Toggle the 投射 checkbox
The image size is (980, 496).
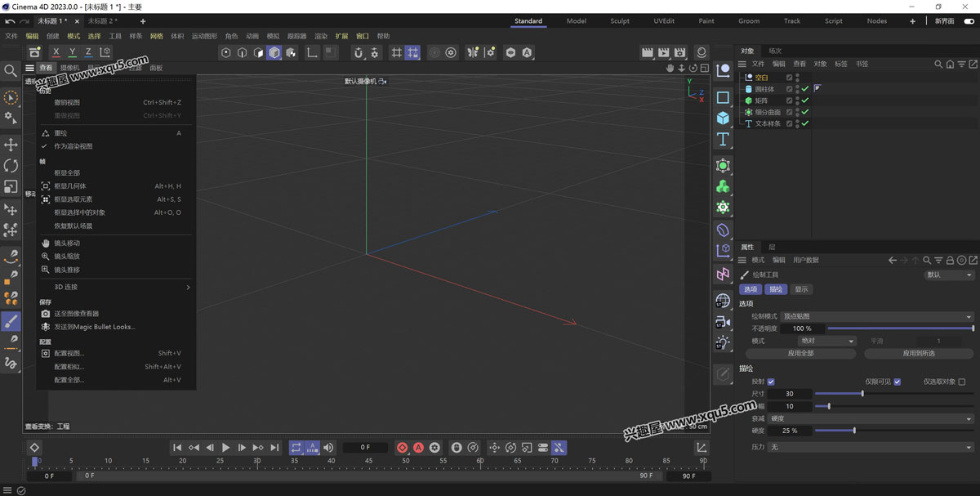click(771, 382)
